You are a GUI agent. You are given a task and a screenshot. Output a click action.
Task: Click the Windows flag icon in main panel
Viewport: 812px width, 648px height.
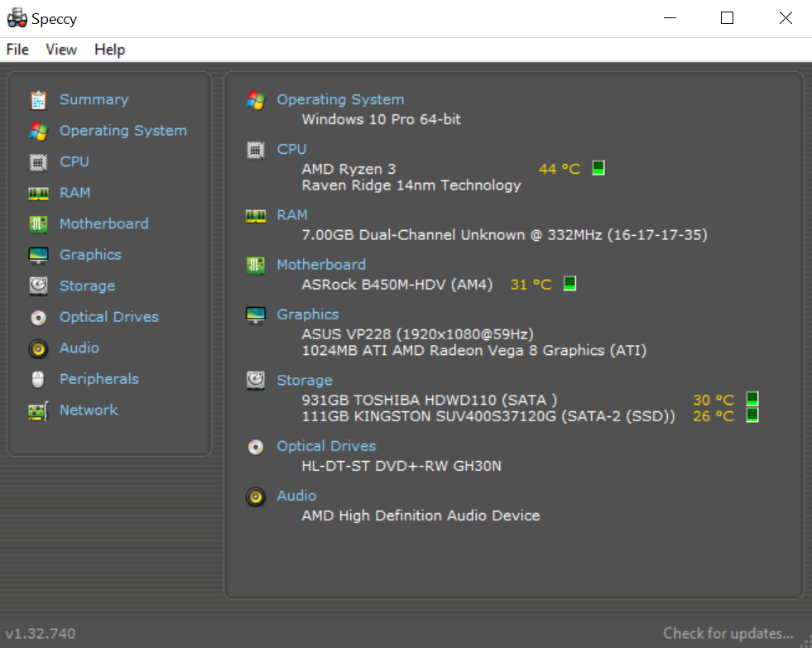[256, 100]
